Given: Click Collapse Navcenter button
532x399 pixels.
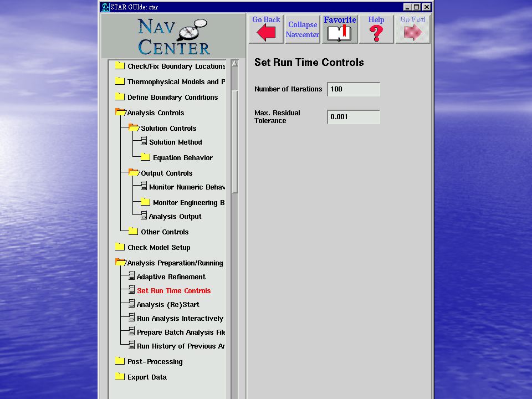Looking at the screenshot, I should [303, 29].
